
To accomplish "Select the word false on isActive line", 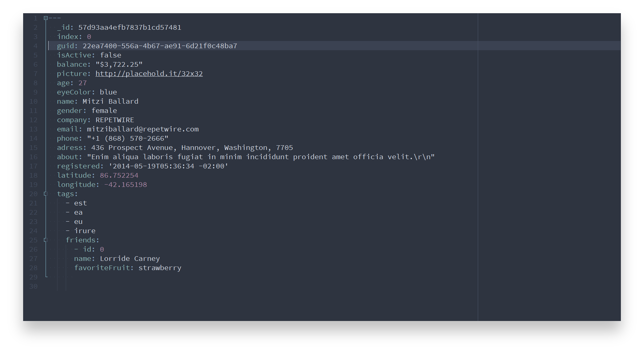I will coord(111,55).
